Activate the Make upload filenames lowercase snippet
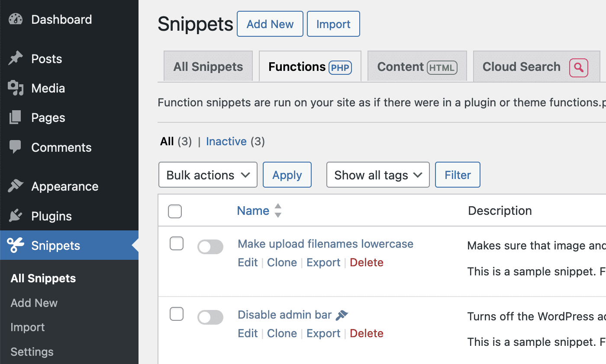The image size is (606, 364). point(210,247)
